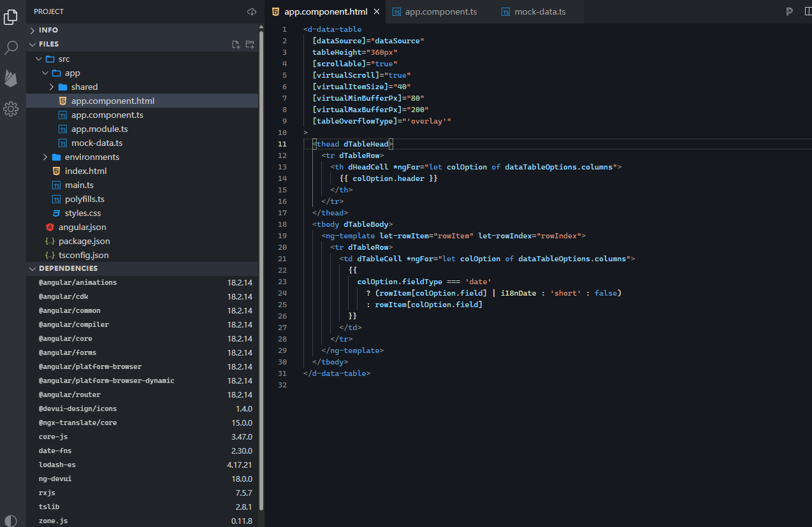
Task: Open the Settings gear icon
Action: pyautogui.click(x=11, y=109)
